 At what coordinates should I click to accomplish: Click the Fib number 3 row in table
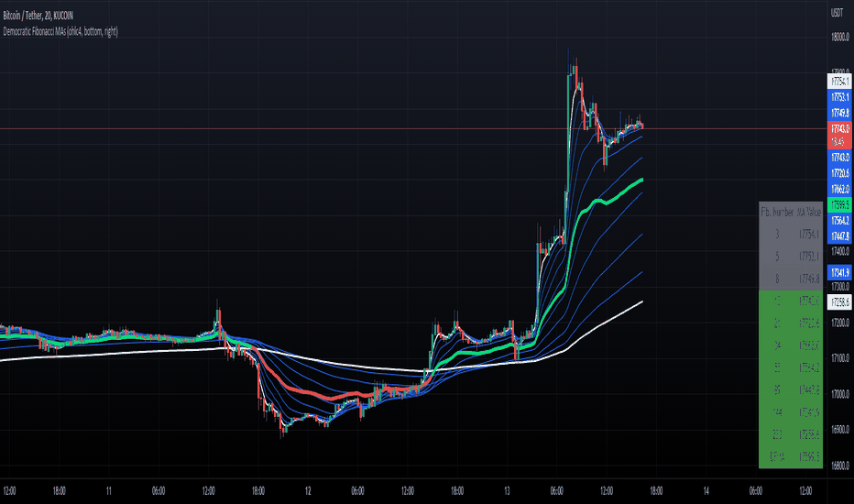(x=791, y=235)
